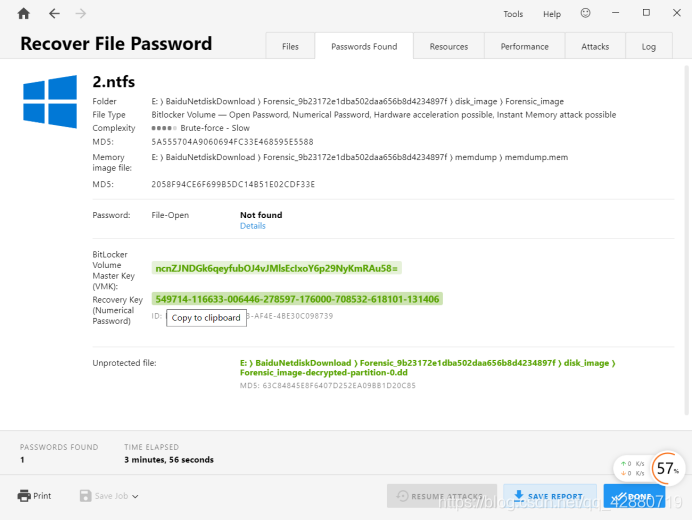Open the Performance tab

[524, 46]
